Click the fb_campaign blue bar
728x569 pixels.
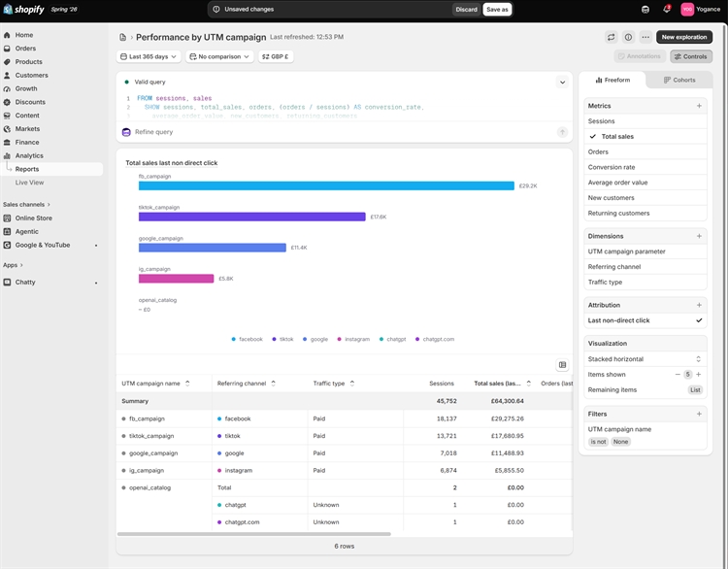pos(326,185)
